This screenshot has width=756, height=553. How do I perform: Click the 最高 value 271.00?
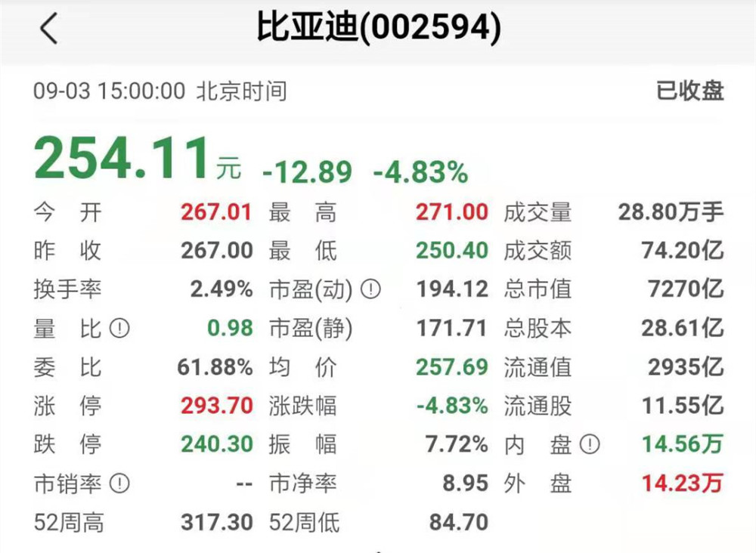pyautogui.click(x=452, y=212)
